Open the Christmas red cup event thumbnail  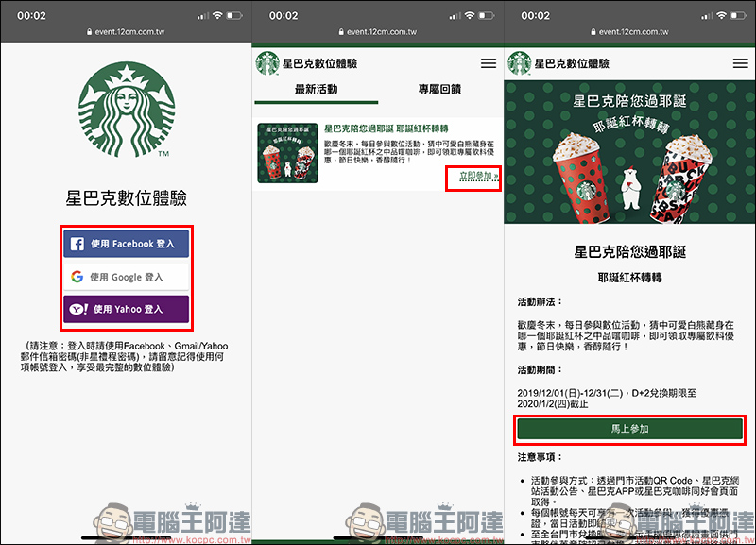[288, 153]
